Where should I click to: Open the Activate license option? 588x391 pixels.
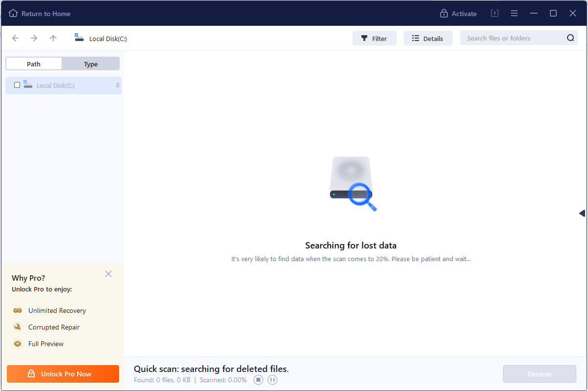pyautogui.click(x=458, y=14)
